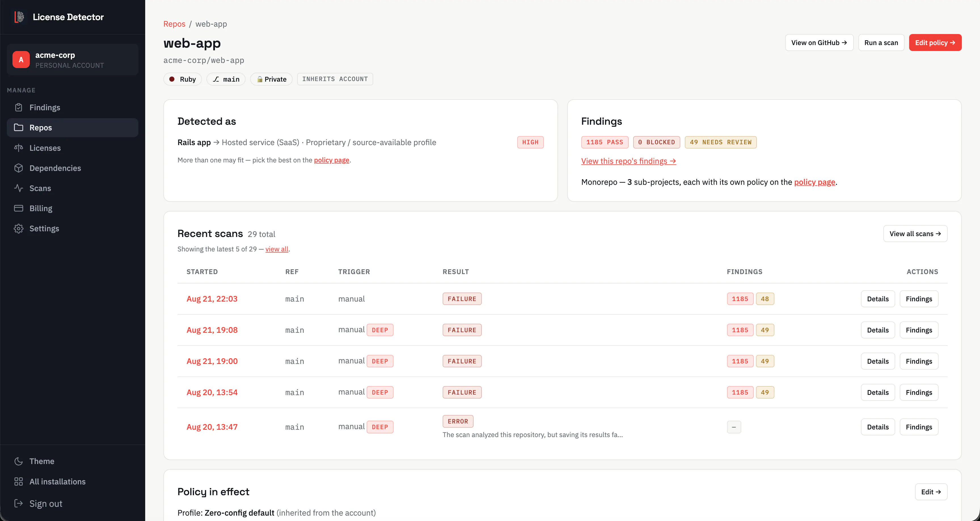Click Findings button for Aug 20, 13:47 scan
The width and height of the screenshot is (980, 521).
pos(919,427)
